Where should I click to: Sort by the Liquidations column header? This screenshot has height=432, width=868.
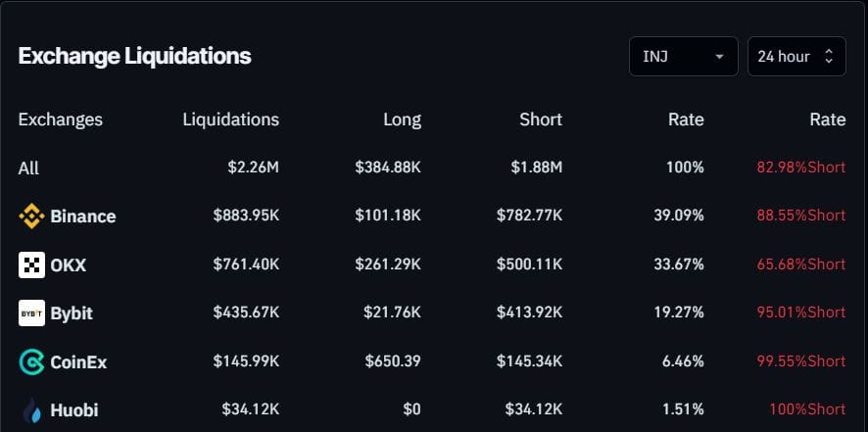[230, 120]
